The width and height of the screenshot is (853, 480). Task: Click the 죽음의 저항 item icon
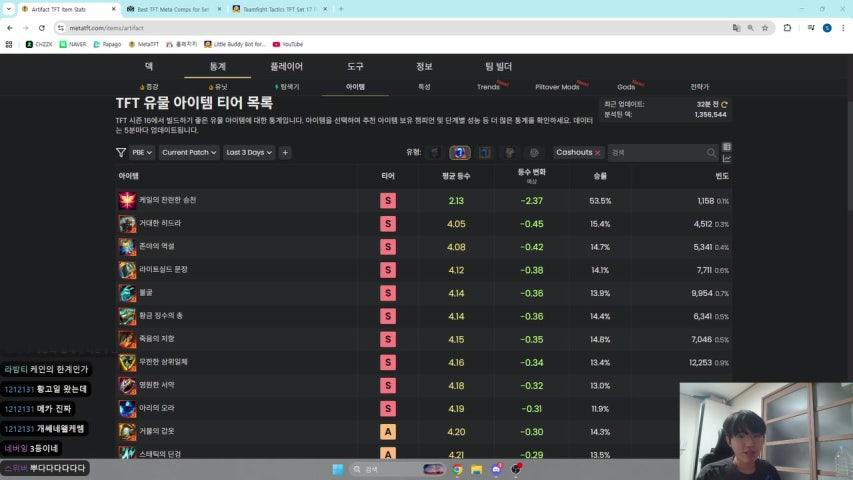(127, 340)
